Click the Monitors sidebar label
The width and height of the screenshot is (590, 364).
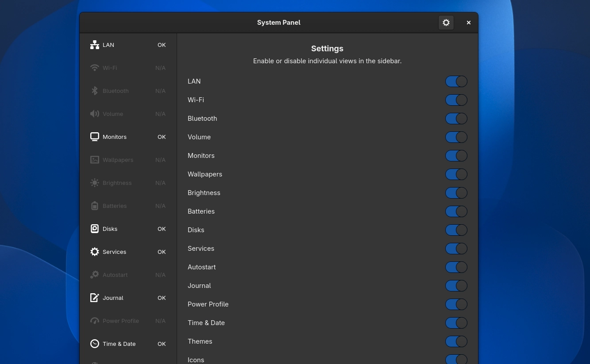pyautogui.click(x=115, y=137)
